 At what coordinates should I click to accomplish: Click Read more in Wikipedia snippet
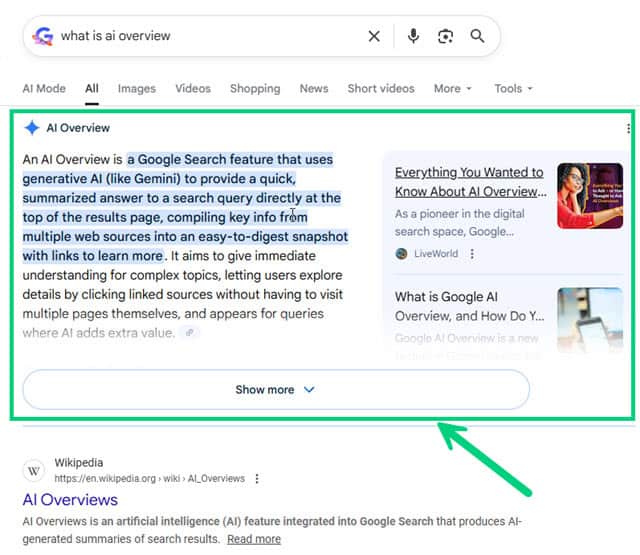[254, 539]
